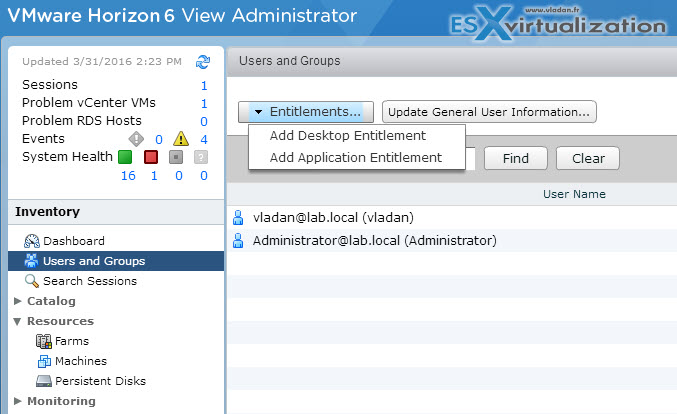The width and height of the screenshot is (677, 414).
Task: Click the Events label in status panel
Action: [x=43, y=139]
